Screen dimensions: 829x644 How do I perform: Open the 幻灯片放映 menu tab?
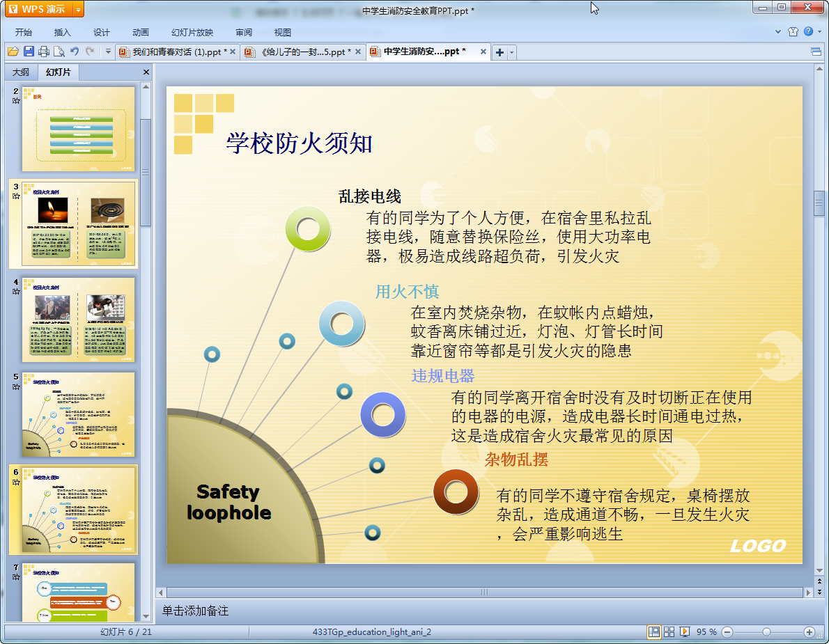[192, 32]
